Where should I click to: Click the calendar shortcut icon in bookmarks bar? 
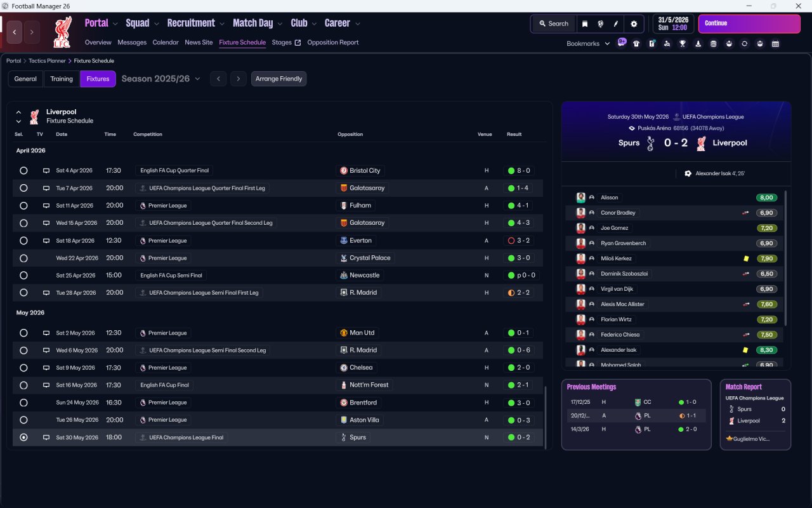775,44
